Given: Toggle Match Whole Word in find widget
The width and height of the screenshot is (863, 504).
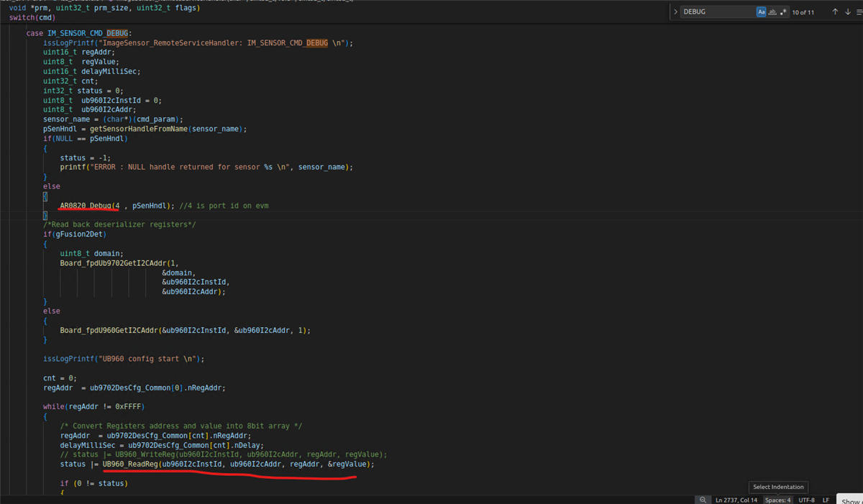Looking at the screenshot, I should (x=772, y=12).
